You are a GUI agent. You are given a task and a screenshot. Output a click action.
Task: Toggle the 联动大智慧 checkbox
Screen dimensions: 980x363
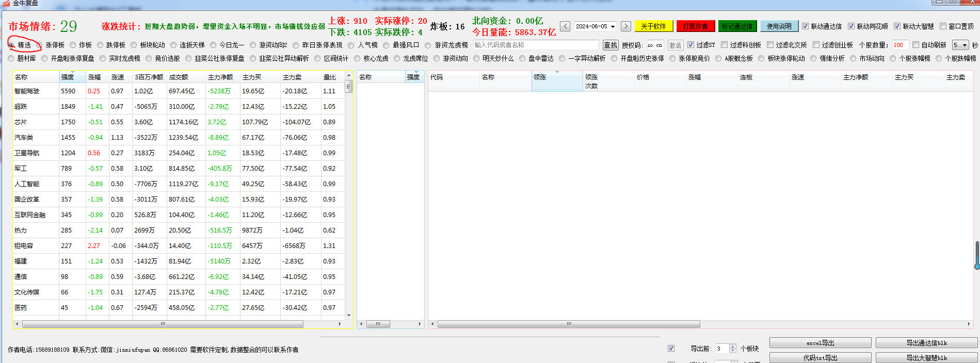[x=897, y=26]
